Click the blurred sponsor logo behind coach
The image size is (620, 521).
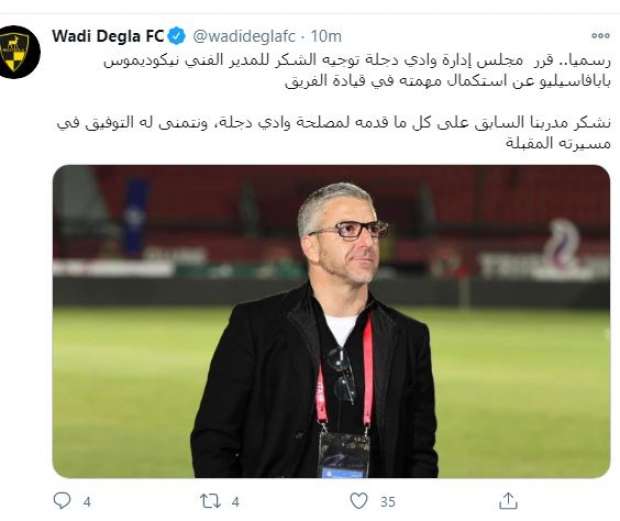click(x=561, y=248)
